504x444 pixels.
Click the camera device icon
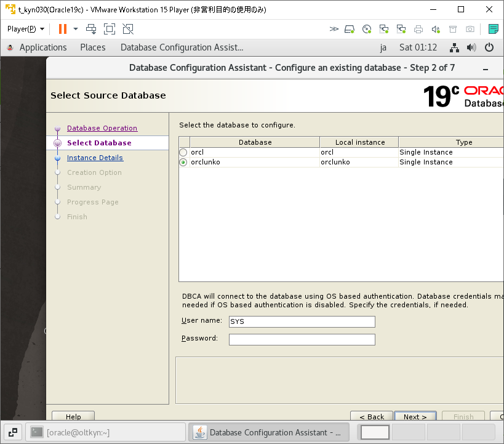pyautogui.click(x=470, y=30)
